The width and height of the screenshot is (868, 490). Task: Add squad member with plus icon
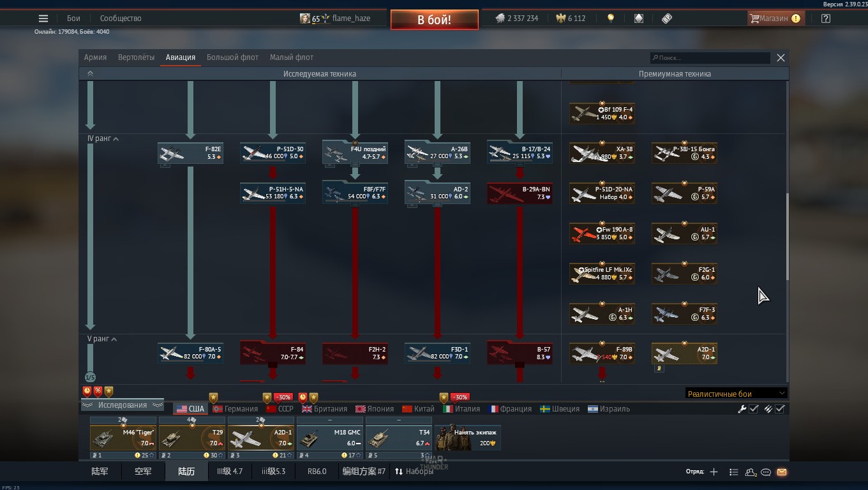pos(714,472)
